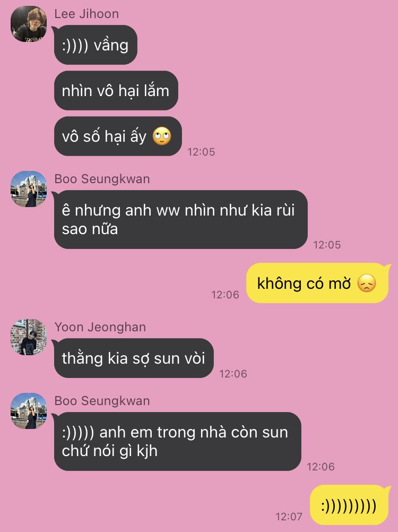Click the second Boo Seungkwan name label
This screenshot has width=398, height=532.
click(x=102, y=401)
